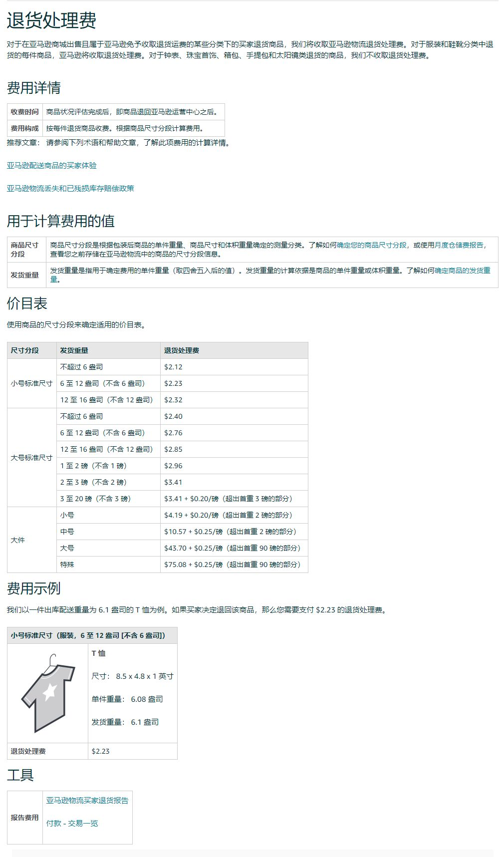Click the 用于计算费用的值 heading
This screenshot has width=504, height=857.
[x=61, y=221]
